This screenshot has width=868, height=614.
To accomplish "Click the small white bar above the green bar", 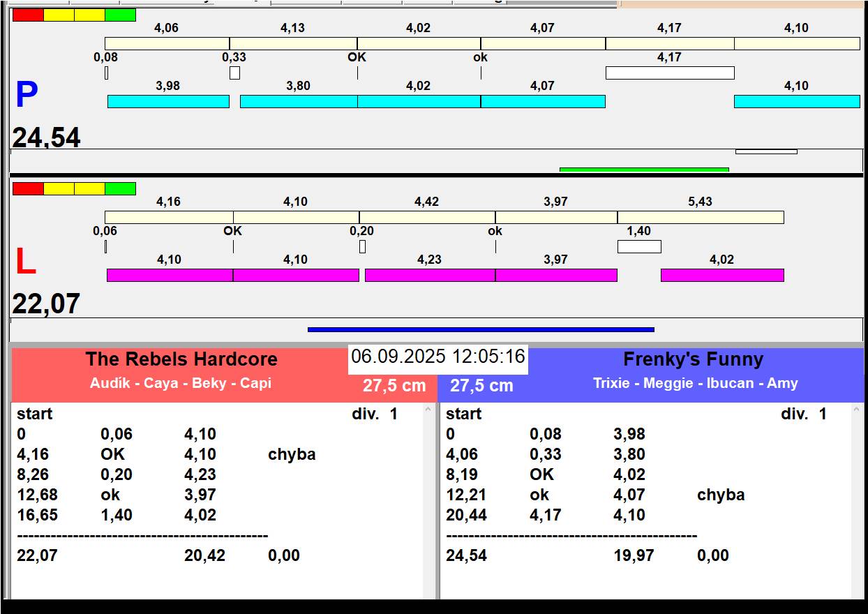I will 766,151.
